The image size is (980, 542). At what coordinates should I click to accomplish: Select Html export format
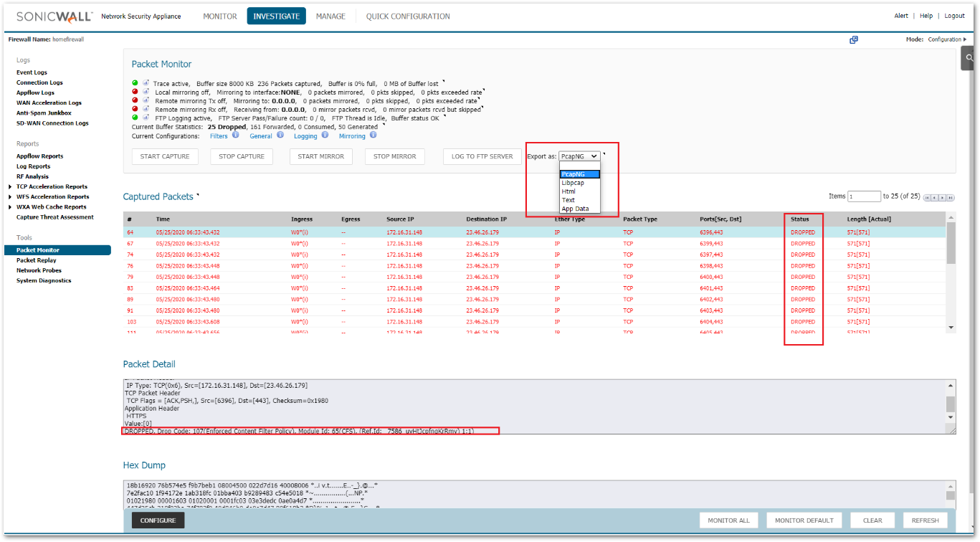(579, 191)
